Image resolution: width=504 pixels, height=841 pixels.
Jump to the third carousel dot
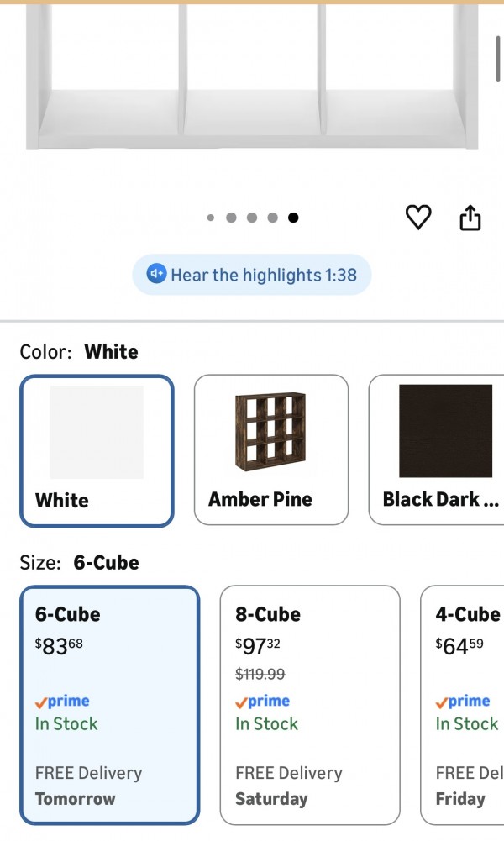pos(252,218)
